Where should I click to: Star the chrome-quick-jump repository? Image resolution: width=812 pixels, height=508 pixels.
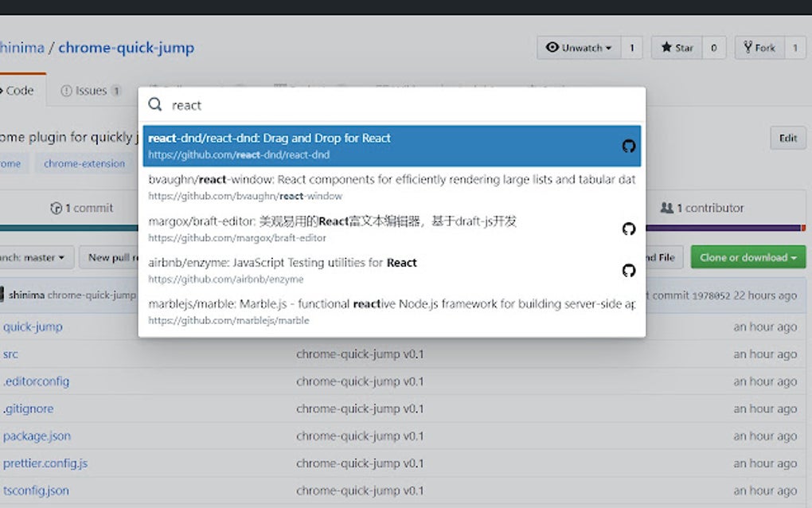click(676, 47)
